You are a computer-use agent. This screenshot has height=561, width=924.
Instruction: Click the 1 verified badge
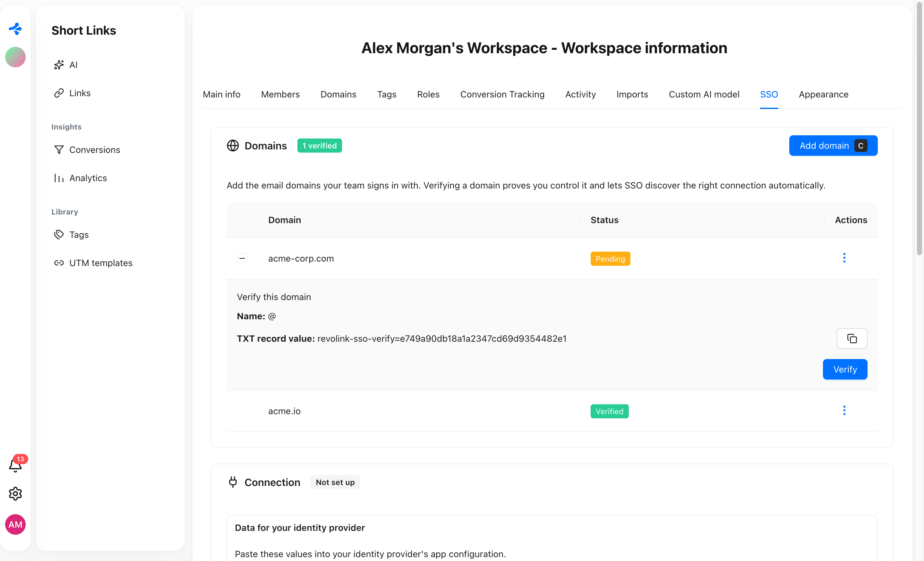pyautogui.click(x=320, y=146)
